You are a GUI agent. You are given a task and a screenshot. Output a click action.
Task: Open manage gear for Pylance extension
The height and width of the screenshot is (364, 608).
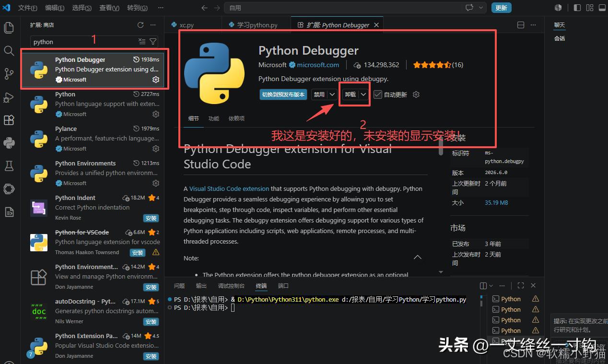156,149
